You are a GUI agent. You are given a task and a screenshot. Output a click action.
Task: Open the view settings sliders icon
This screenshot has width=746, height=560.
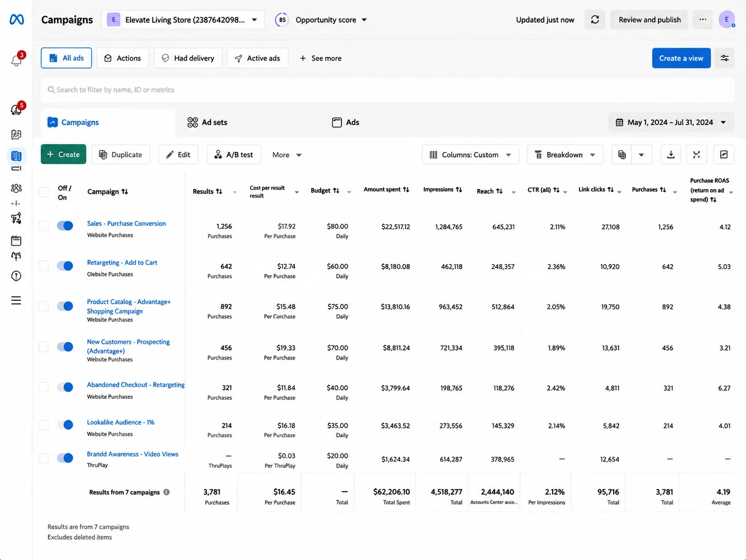tap(724, 58)
